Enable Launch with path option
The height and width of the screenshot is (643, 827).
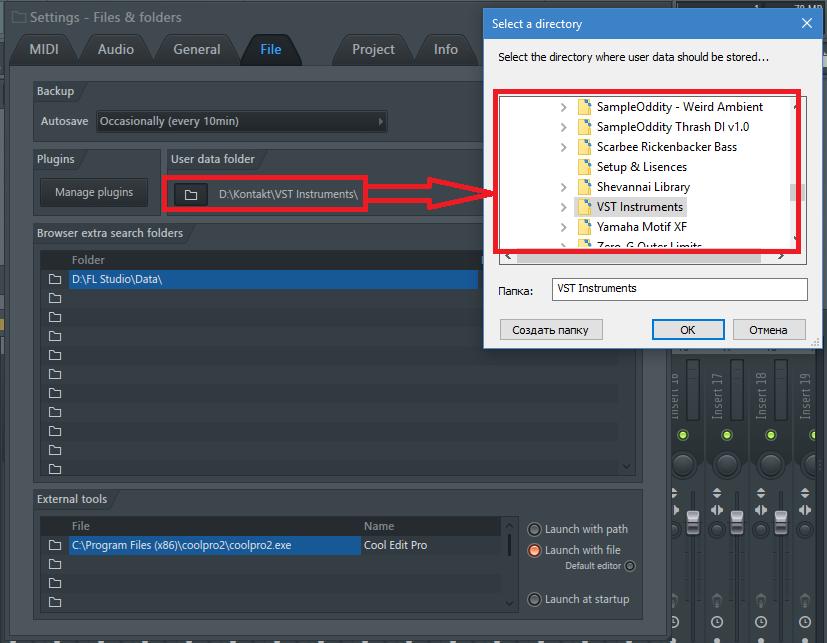click(534, 529)
